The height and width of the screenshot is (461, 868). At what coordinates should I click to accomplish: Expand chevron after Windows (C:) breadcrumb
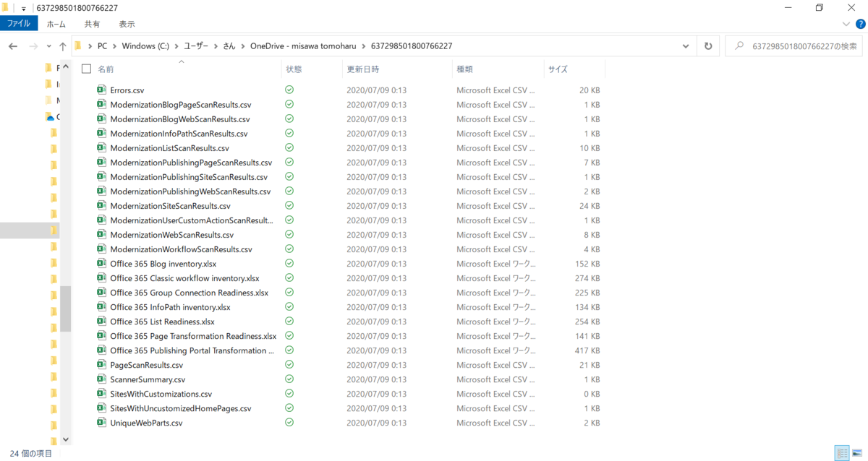pos(176,46)
